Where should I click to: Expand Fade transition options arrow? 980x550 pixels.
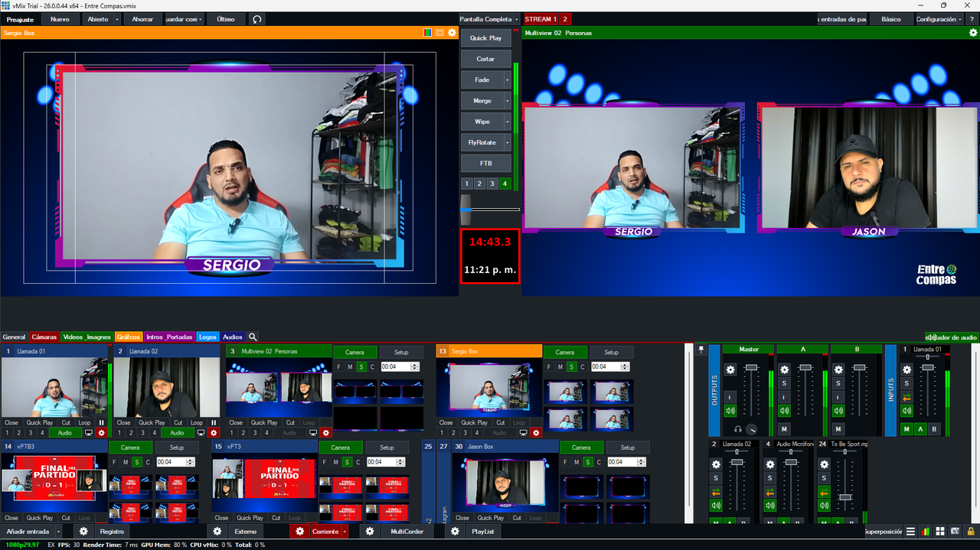pos(507,80)
